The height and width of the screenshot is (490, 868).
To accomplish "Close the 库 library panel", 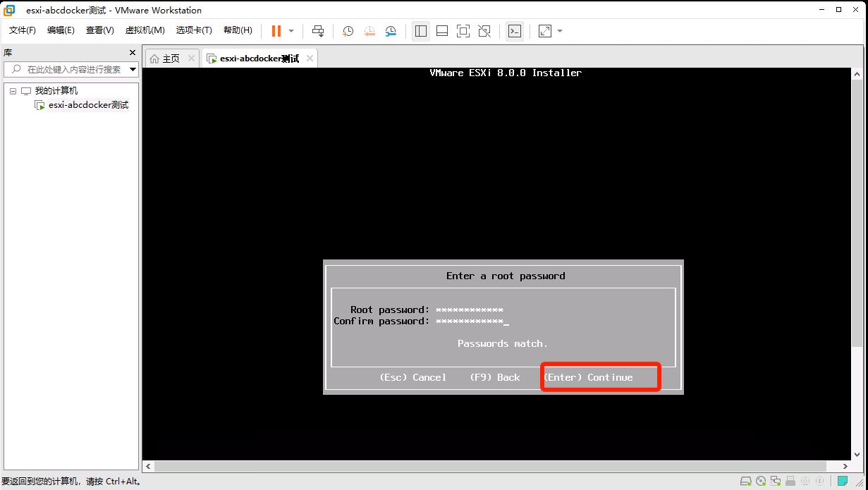I will tap(132, 53).
